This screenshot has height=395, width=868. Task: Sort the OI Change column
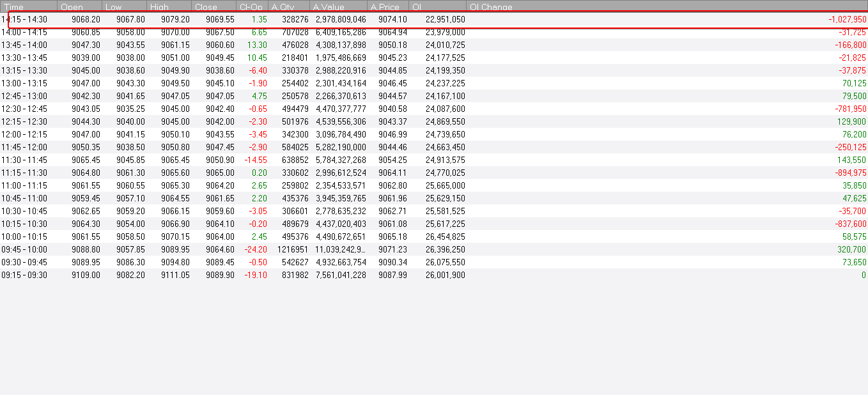[x=491, y=7]
